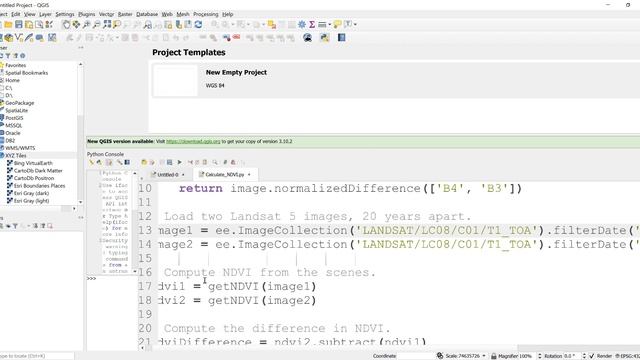
Task: Select Spatial Bookmarks in browser
Action: (27, 73)
